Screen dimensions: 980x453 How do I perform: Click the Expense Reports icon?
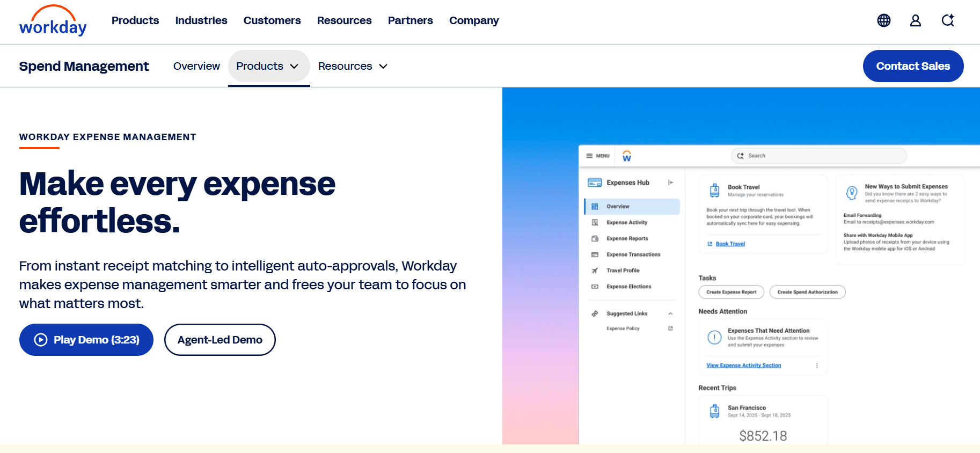595,238
